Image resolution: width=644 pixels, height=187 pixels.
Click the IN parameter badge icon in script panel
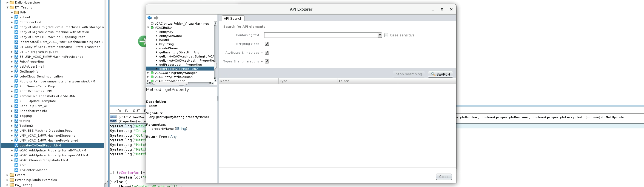point(113,117)
